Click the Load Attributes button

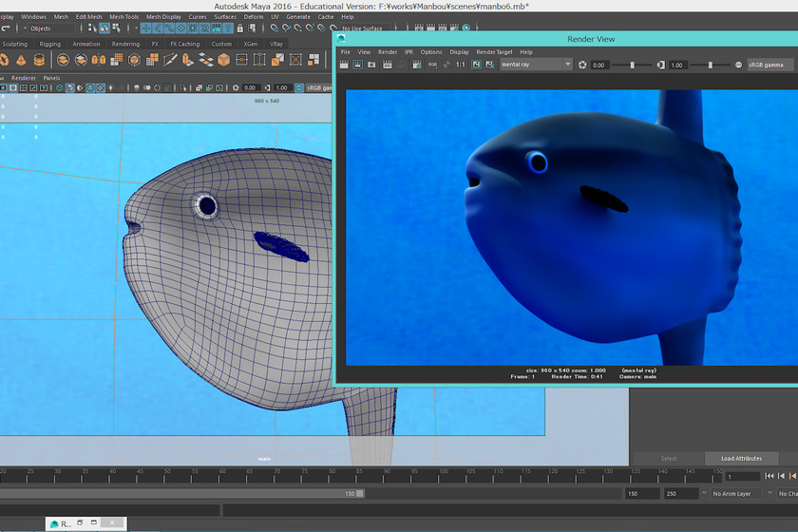tap(741, 459)
